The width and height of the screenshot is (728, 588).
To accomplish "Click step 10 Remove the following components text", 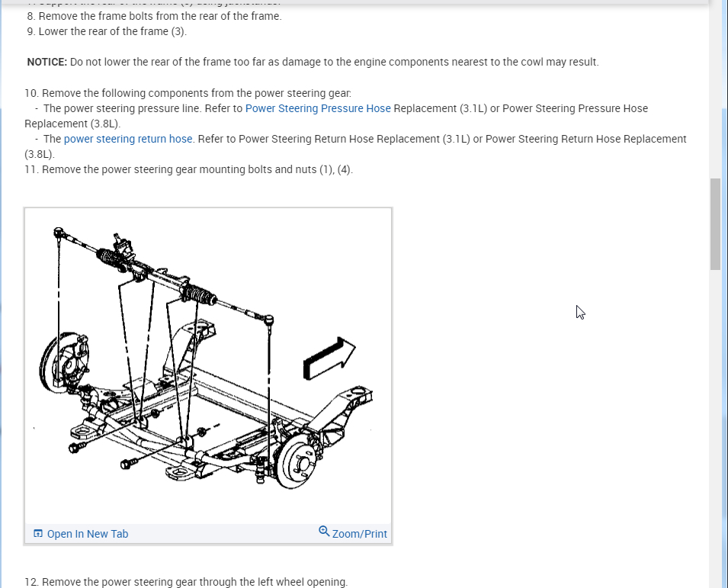I will coord(188,93).
